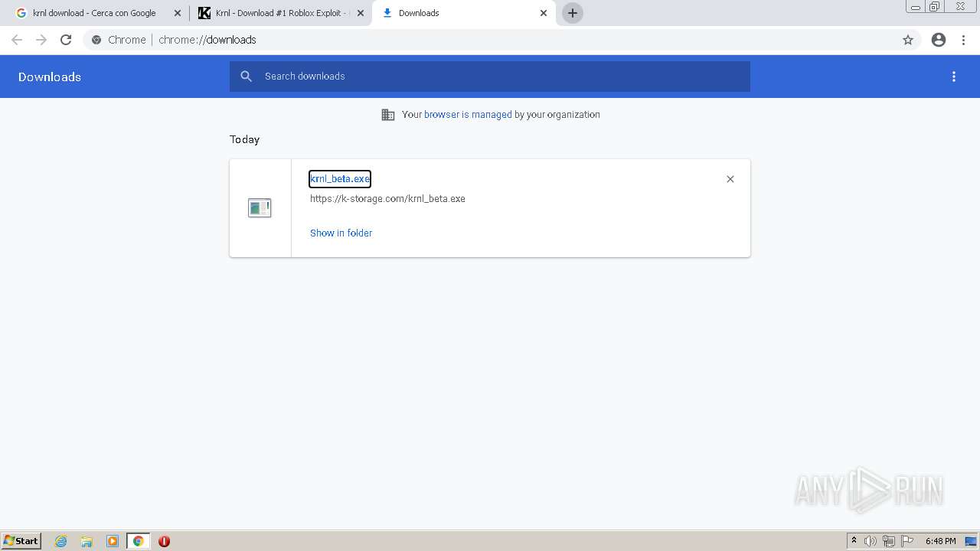The width and height of the screenshot is (980, 551).
Task: Close the Downloads tab
Action: click(544, 13)
